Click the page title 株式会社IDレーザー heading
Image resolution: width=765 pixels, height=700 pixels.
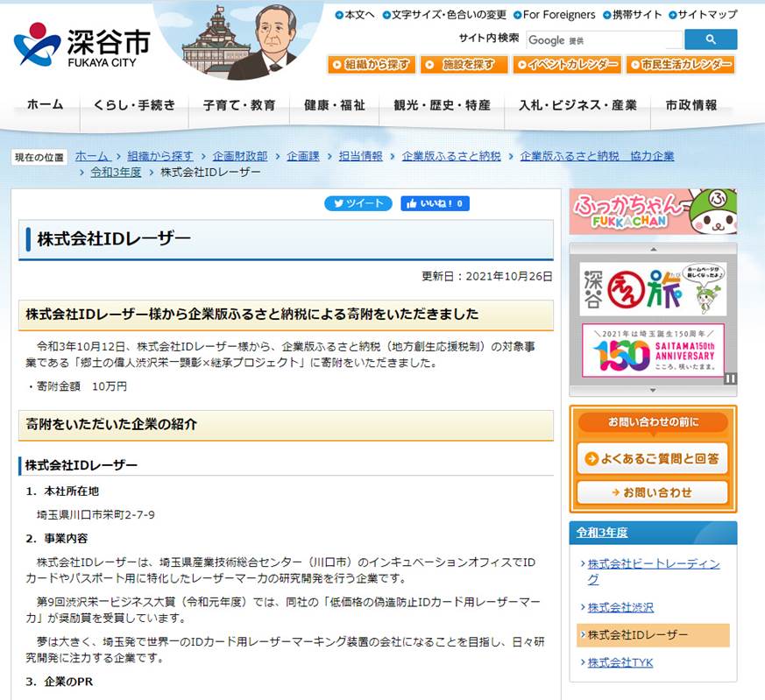114,239
